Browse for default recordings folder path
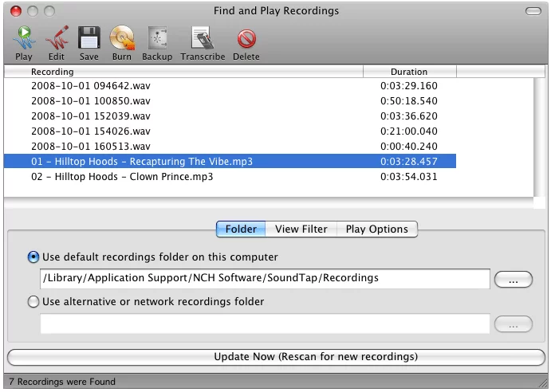 (513, 280)
